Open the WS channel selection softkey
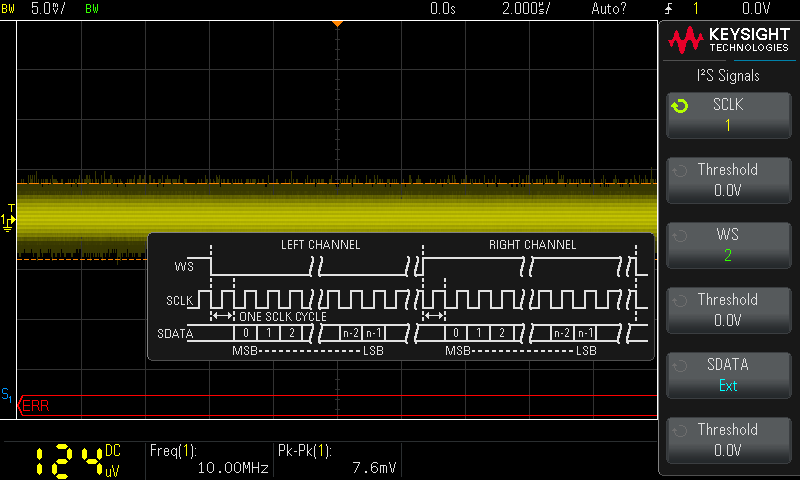The height and width of the screenshot is (480, 800). [x=727, y=245]
